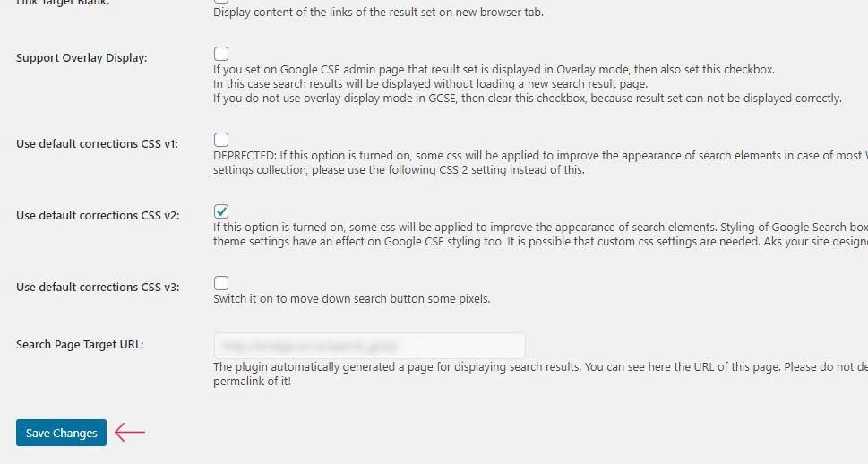868x464 pixels.
Task: Click the Use default corrections CSS v3 label
Action: click(98, 288)
